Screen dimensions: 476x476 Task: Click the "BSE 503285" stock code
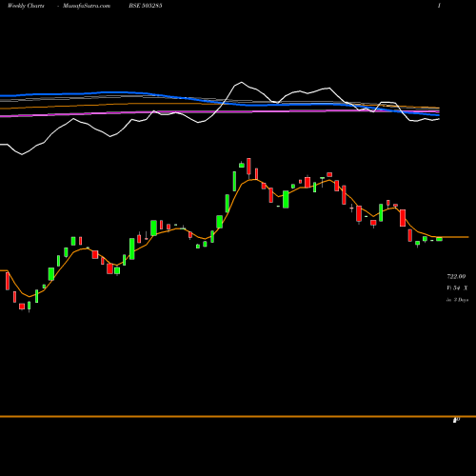tap(146, 6)
